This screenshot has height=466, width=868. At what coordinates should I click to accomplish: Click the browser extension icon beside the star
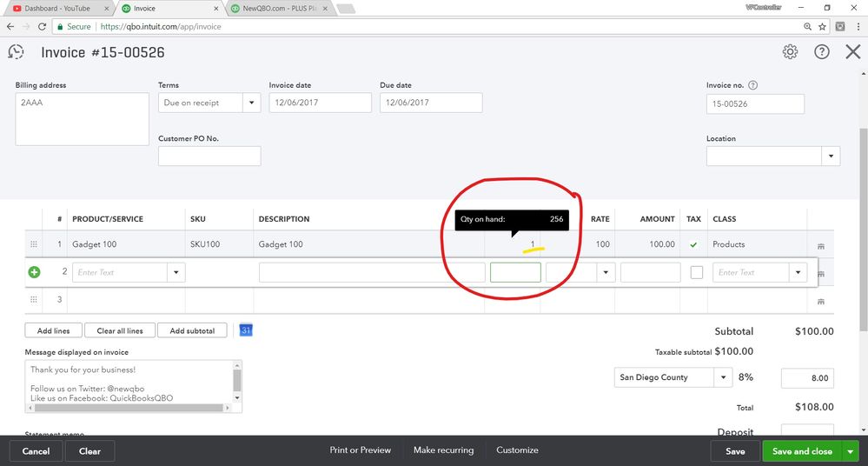[x=840, y=27]
